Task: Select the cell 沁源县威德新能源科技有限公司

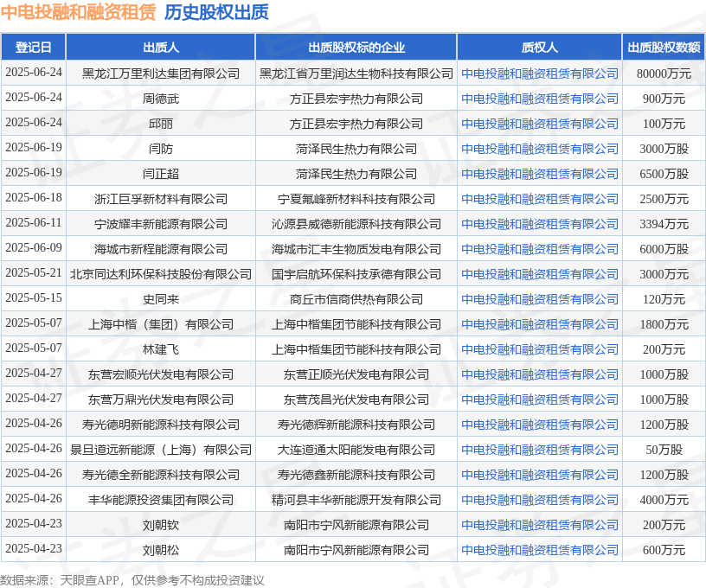Action: (356, 224)
